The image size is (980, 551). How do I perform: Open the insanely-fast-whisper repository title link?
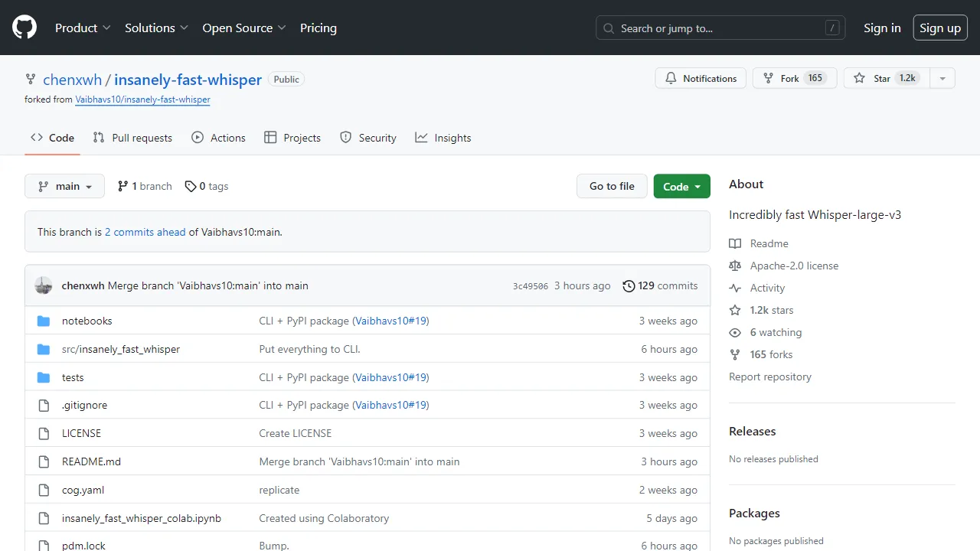point(188,80)
